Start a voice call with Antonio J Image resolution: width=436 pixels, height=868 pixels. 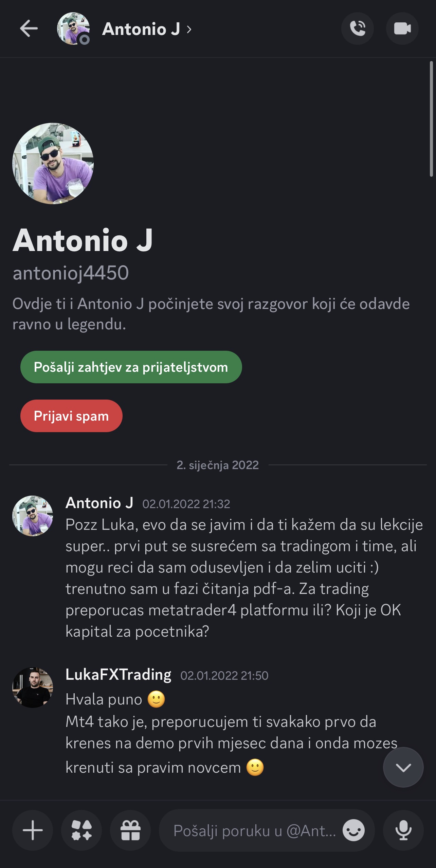[357, 28]
